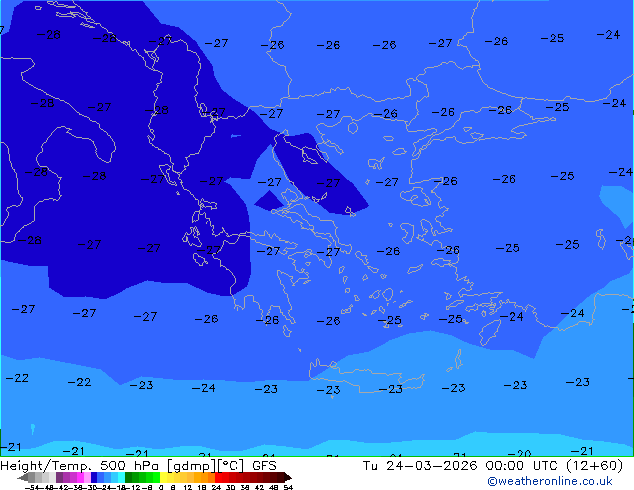
Task: Click the gray left arrow tip of legend
Action: 23,478
